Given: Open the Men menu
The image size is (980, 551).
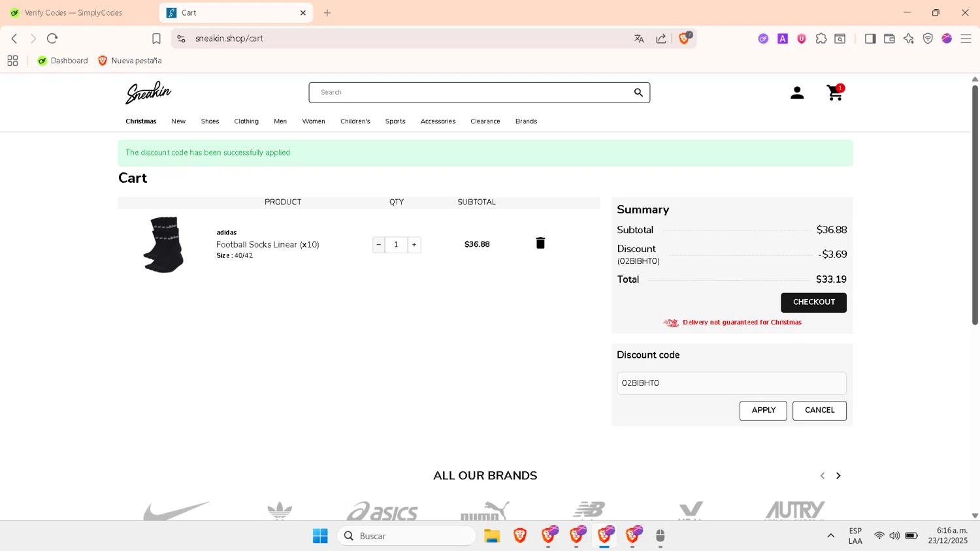Looking at the screenshot, I should pyautogui.click(x=280, y=121).
